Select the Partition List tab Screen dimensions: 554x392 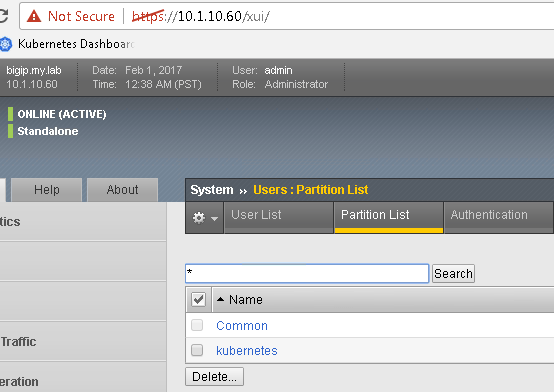click(389, 217)
